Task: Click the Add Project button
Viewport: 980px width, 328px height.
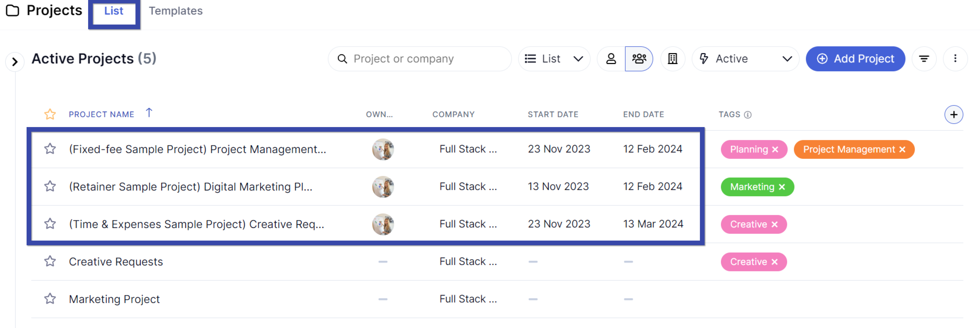Action: click(855, 59)
